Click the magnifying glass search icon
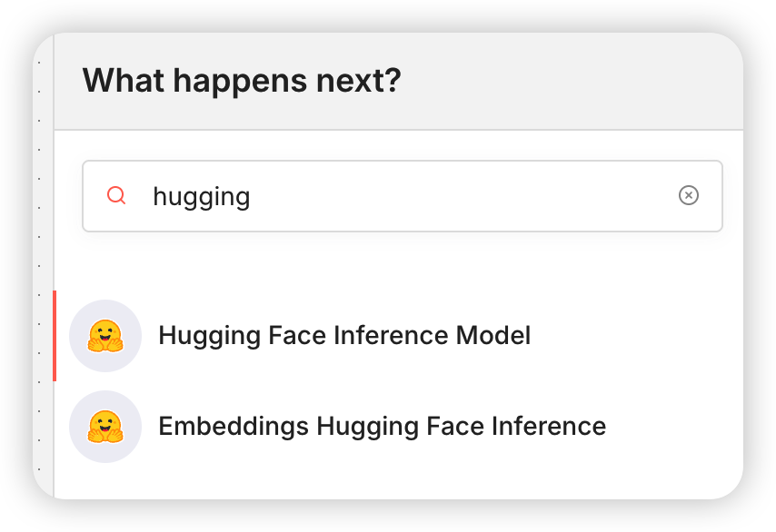The image size is (776, 532). (x=115, y=195)
